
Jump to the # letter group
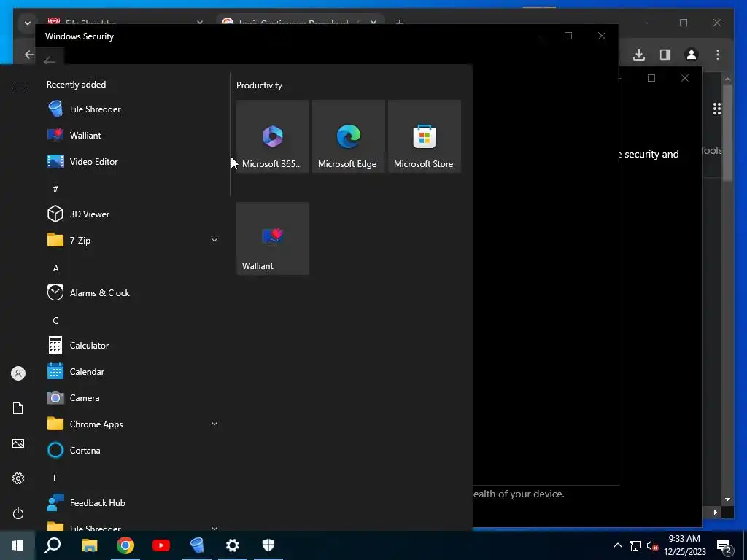pyautogui.click(x=55, y=189)
